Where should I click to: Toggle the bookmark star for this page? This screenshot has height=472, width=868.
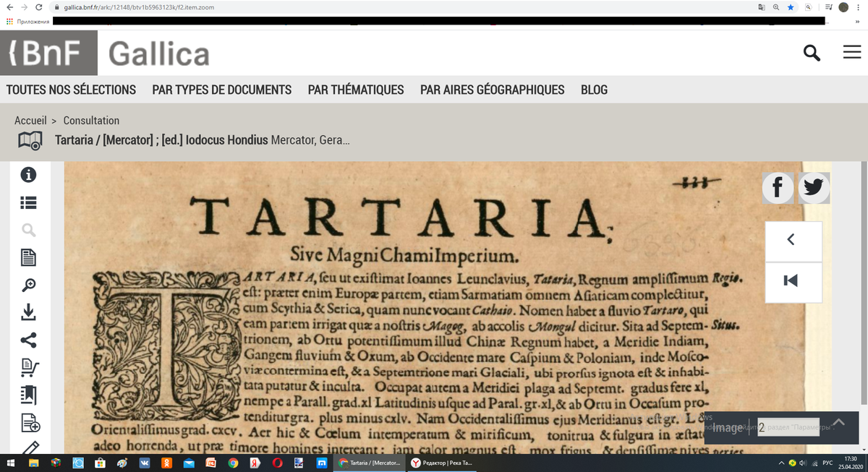pyautogui.click(x=791, y=7)
